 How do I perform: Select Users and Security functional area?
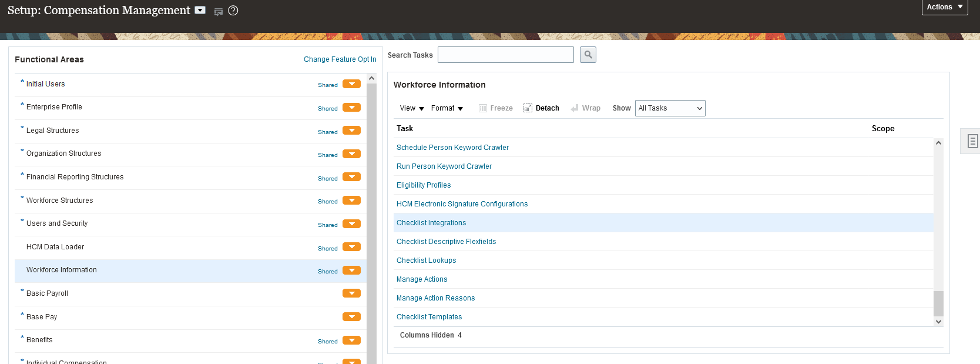(57, 223)
